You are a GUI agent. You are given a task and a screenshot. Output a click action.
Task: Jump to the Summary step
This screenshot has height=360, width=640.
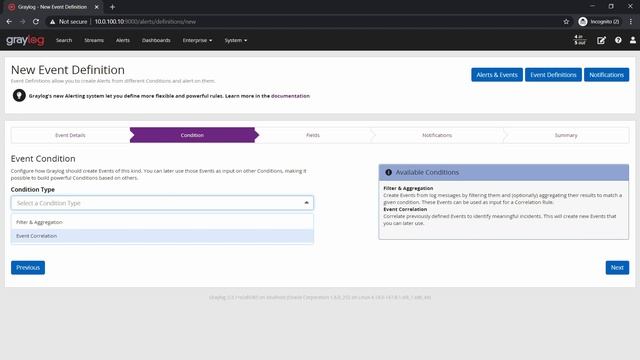566,135
